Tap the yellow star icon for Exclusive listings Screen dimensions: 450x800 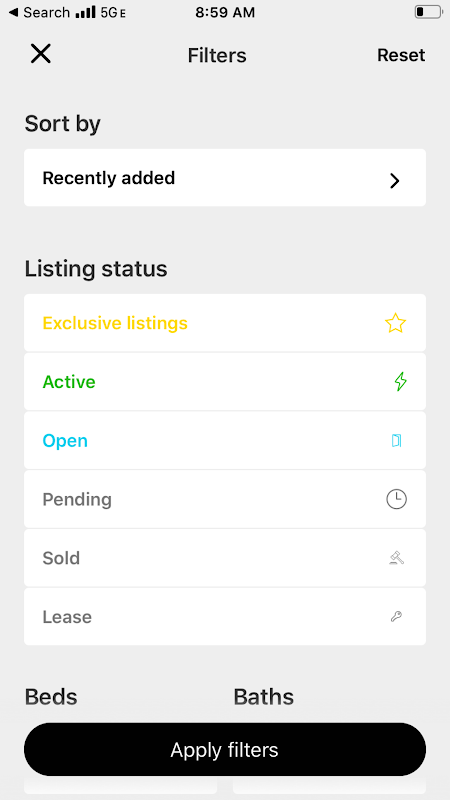point(395,323)
